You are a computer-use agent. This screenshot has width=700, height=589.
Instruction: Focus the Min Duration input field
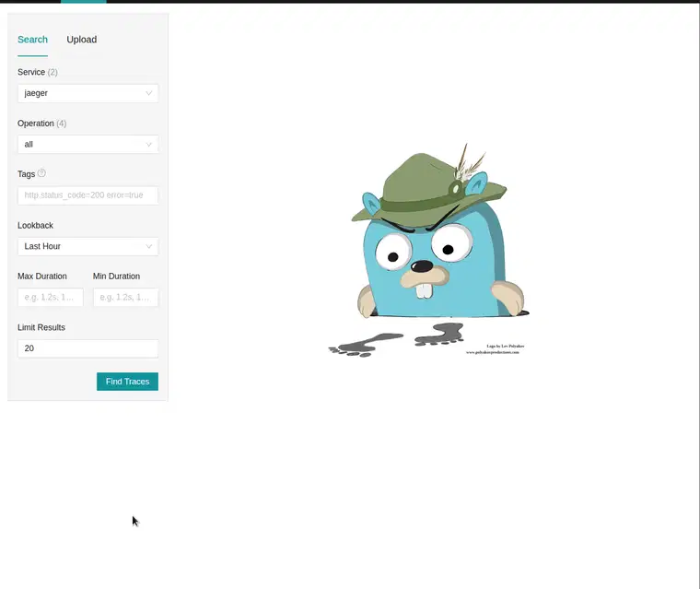(x=125, y=297)
